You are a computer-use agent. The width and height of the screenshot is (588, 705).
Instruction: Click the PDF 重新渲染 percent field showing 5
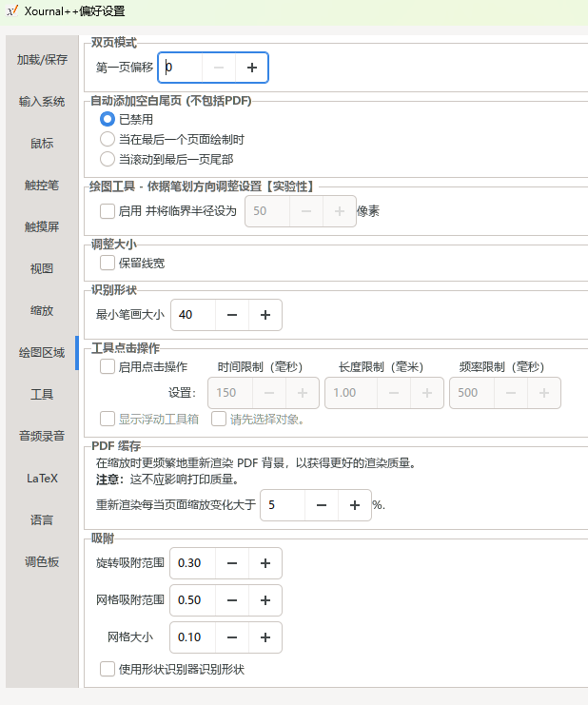283,505
